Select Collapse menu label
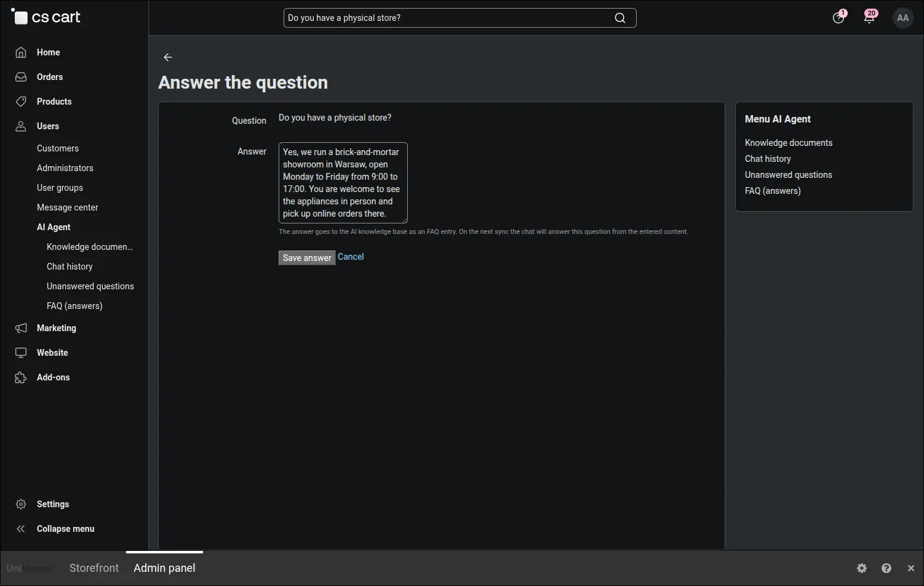This screenshot has height=586, width=924. (x=66, y=529)
